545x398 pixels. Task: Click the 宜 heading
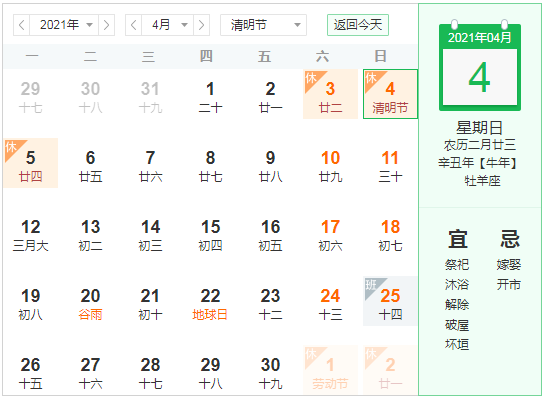458,239
